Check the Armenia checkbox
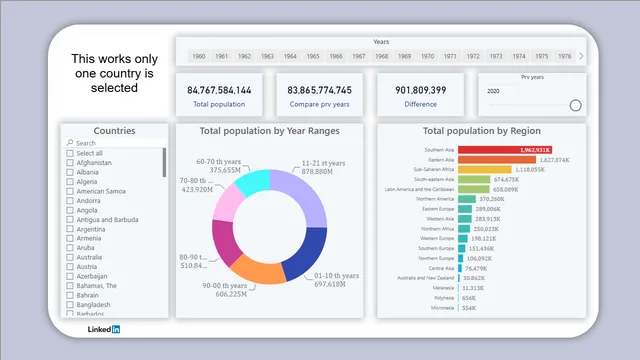Image resolution: width=640 pixels, height=360 pixels. click(x=70, y=238)
